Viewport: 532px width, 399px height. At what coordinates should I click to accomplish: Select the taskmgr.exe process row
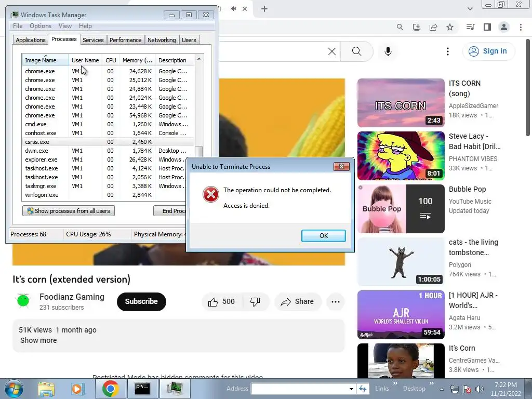[104, 186]
